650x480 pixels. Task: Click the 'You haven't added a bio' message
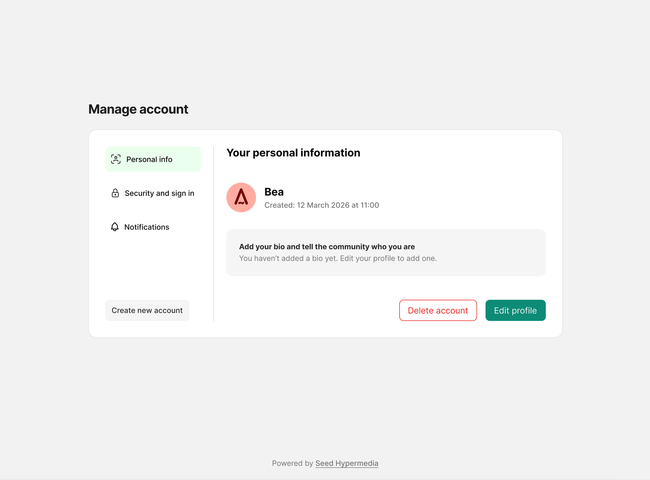[x=337, y=258]
